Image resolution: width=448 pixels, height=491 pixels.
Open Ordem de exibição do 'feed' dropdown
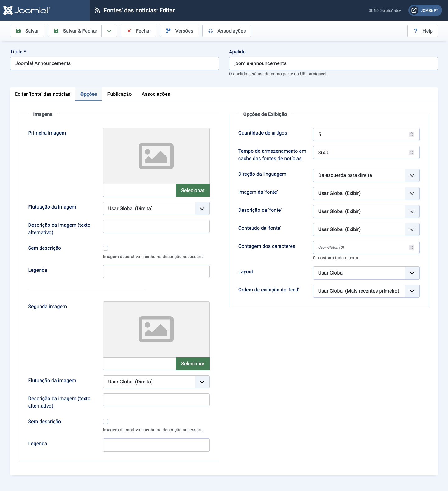click(x=366, y=291)
